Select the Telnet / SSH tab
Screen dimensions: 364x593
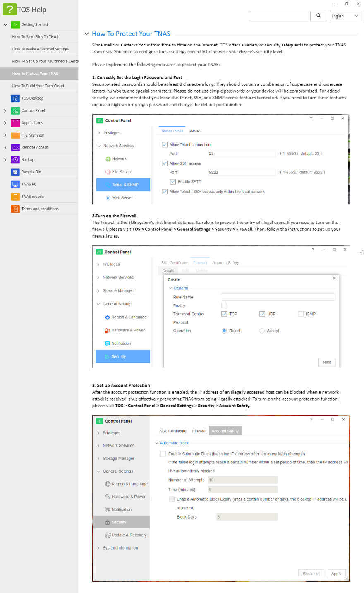172,131
